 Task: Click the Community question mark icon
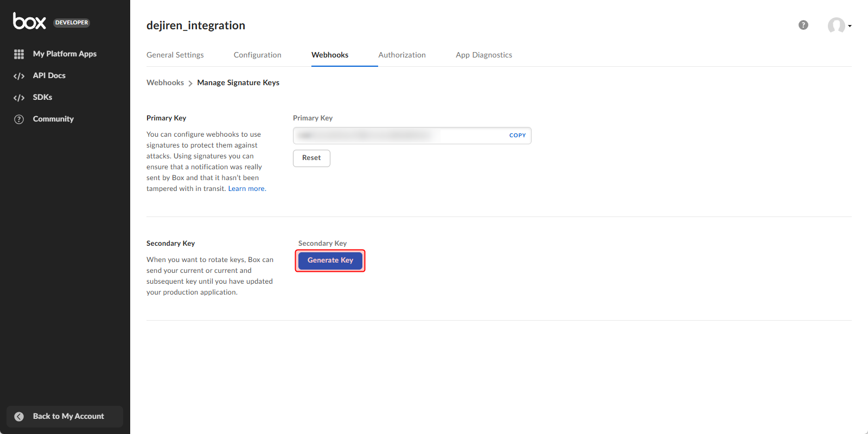point(19,119)
